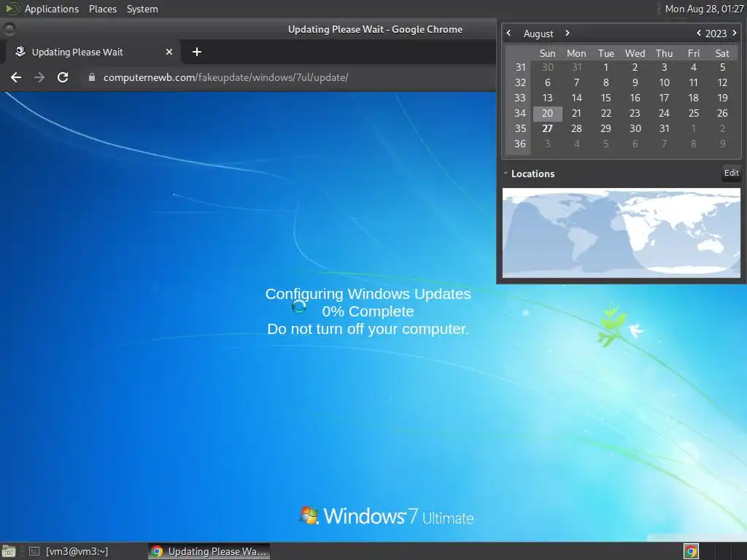This screenshot has width=747, height=560.
Task: Select August 12 in the calendar
Action: pos(722,82)
